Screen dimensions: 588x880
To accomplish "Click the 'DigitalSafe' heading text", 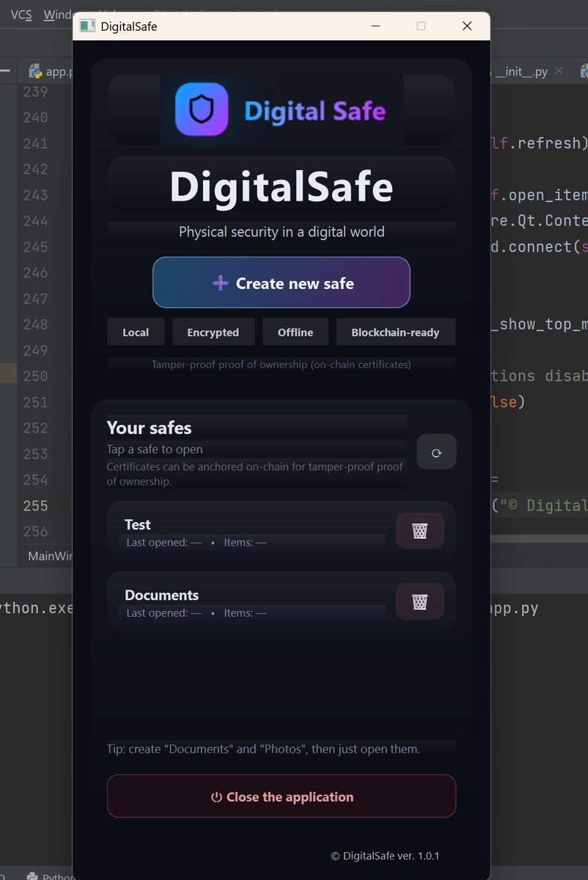I will pos(282,186).
